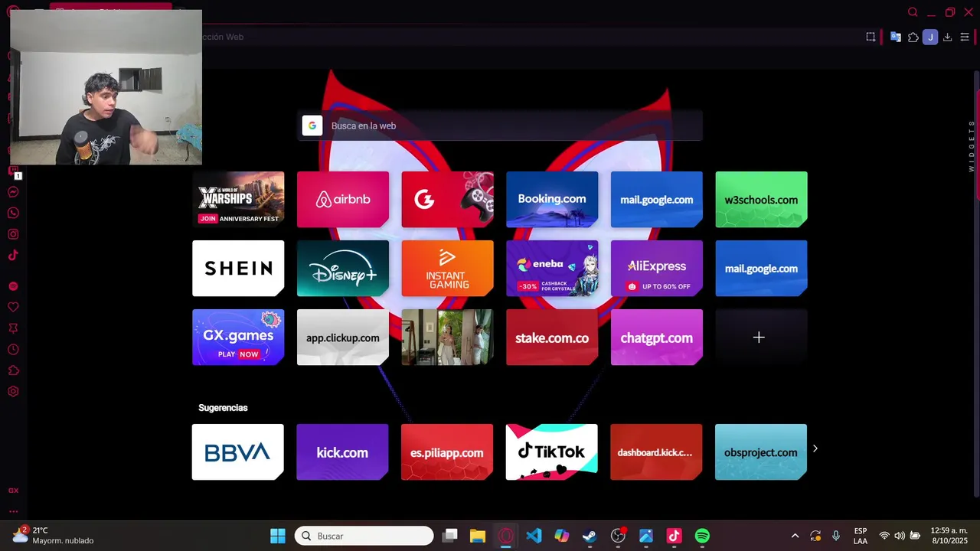Click the Google logo in the search box
The height and width of the screenshot is (551, 980).
[x=312, y=126]
